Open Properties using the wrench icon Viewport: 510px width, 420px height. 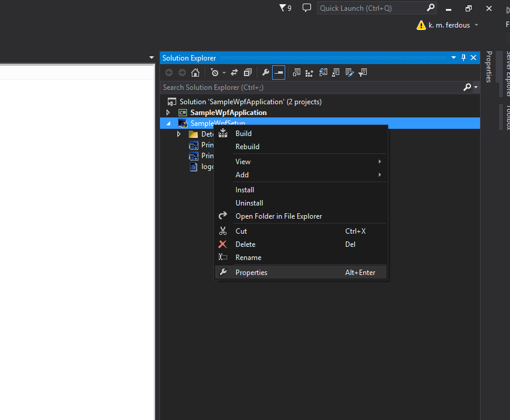(265, 72)
